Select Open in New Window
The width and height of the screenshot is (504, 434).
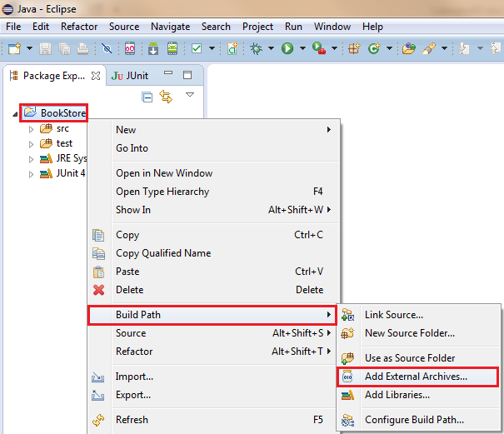pos(213,173)
